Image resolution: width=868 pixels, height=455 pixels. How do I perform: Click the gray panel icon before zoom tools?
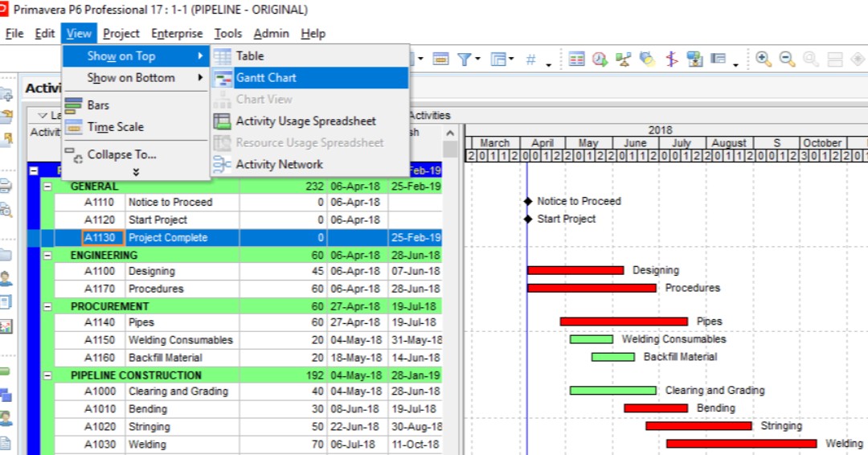pos(718,58)
